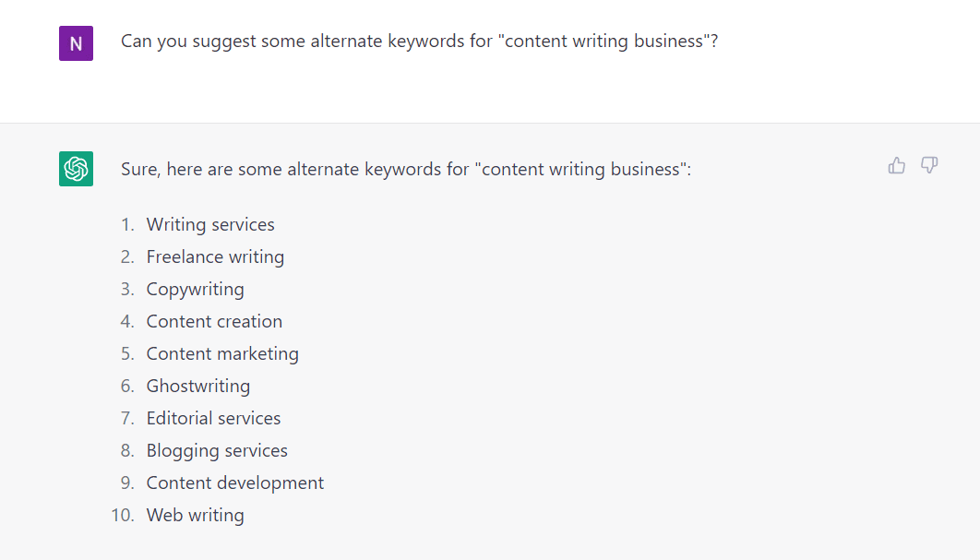The width and height of the screenshot is (980, 560).
Task: Click the response sentence starting with "Sure"
Action: 405,170
